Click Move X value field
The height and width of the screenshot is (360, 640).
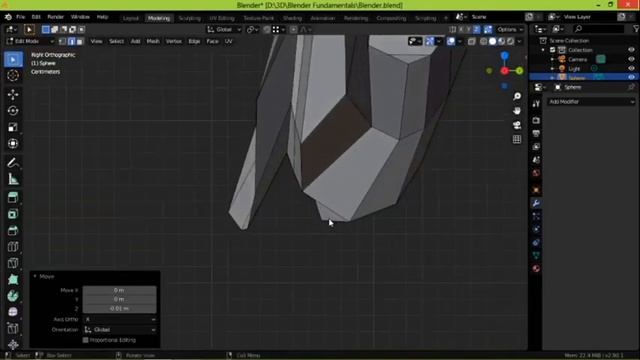(x=120, y=290)
